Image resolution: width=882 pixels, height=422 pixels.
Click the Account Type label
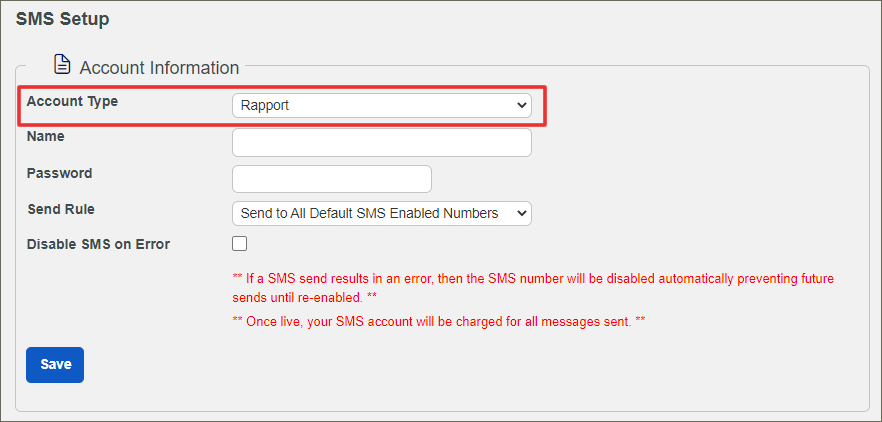72,101
